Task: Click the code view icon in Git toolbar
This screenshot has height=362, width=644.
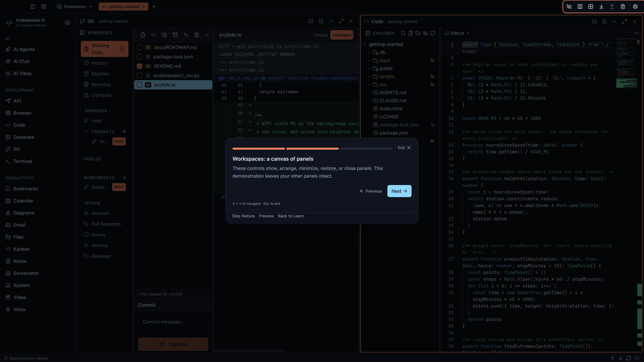Action: (x=153, y=35)
